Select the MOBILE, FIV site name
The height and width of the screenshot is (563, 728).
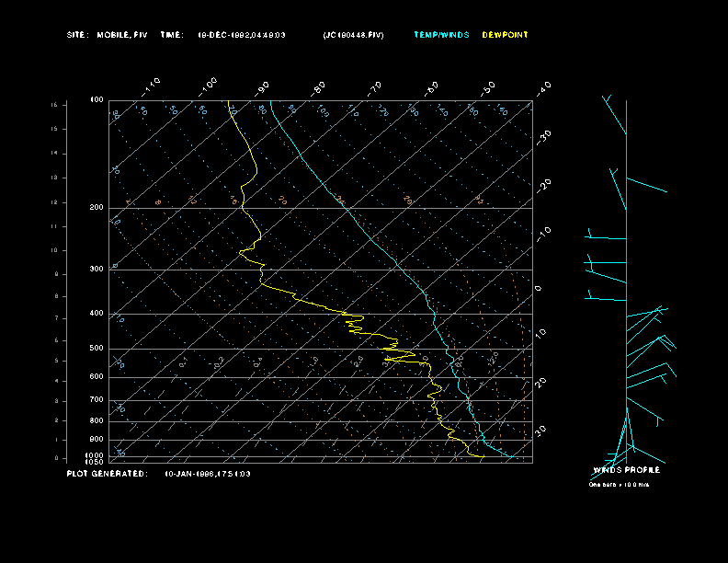[122, 35]
